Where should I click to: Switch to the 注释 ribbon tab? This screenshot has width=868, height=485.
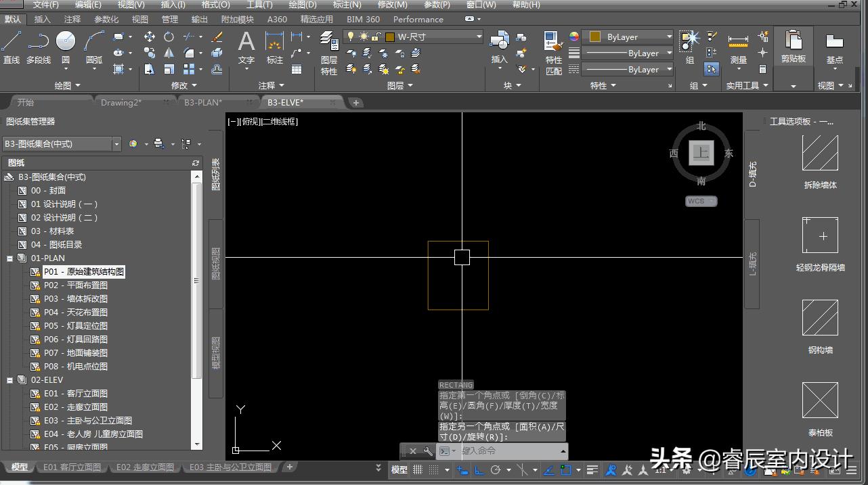72,20
